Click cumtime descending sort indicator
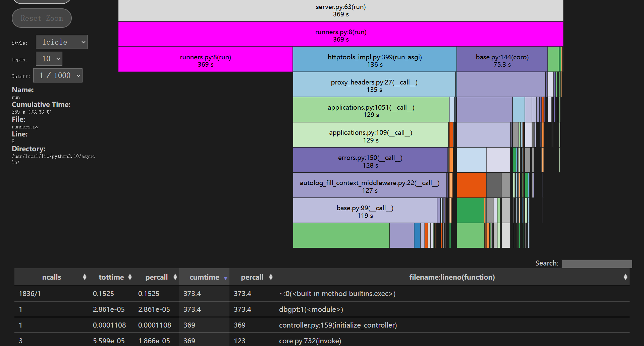The height and width of the screenshot is (346, 644). [225, 278]
